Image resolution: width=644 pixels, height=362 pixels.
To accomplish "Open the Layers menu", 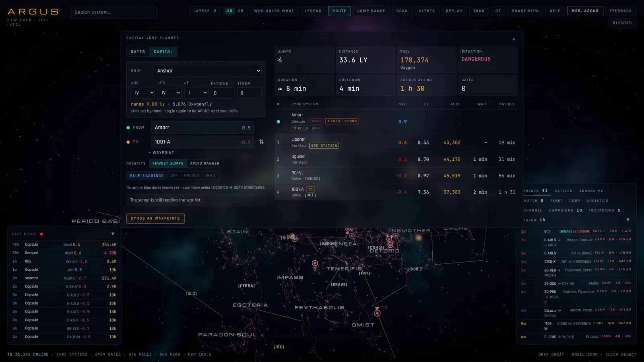I will click(x=205, y=11).
